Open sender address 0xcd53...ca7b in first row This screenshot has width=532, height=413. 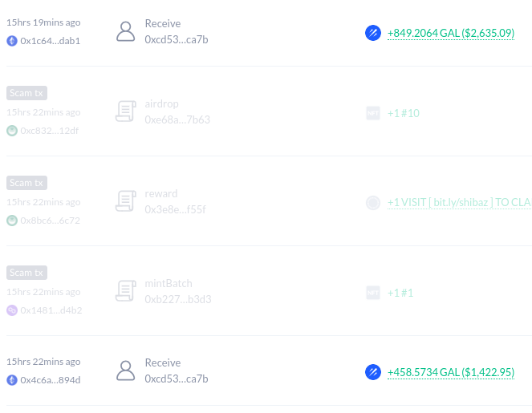point(177,39)
